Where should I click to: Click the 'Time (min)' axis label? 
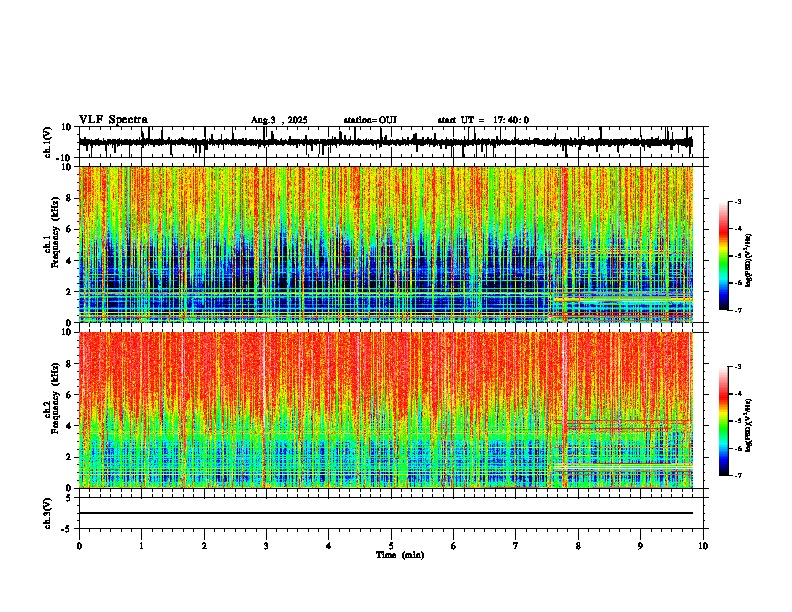pyautogui.click(x=400, y=555)
